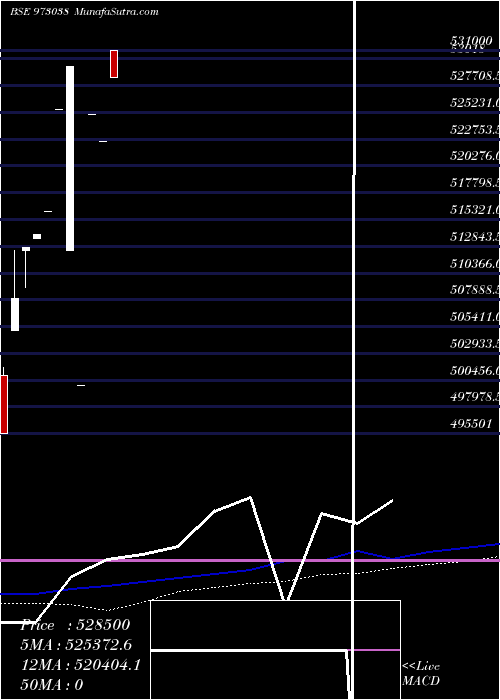Screen dimensions: 500x700
Task: Select the 497978.5 price axis label
Action: [475, 396]
